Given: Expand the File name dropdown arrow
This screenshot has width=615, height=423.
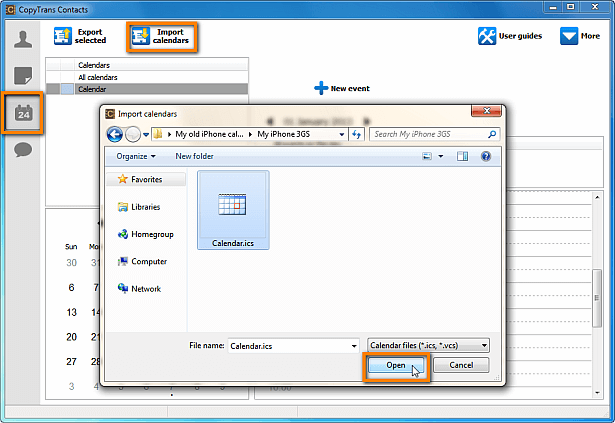Looking at the screenshot, I should coord(354,346).
